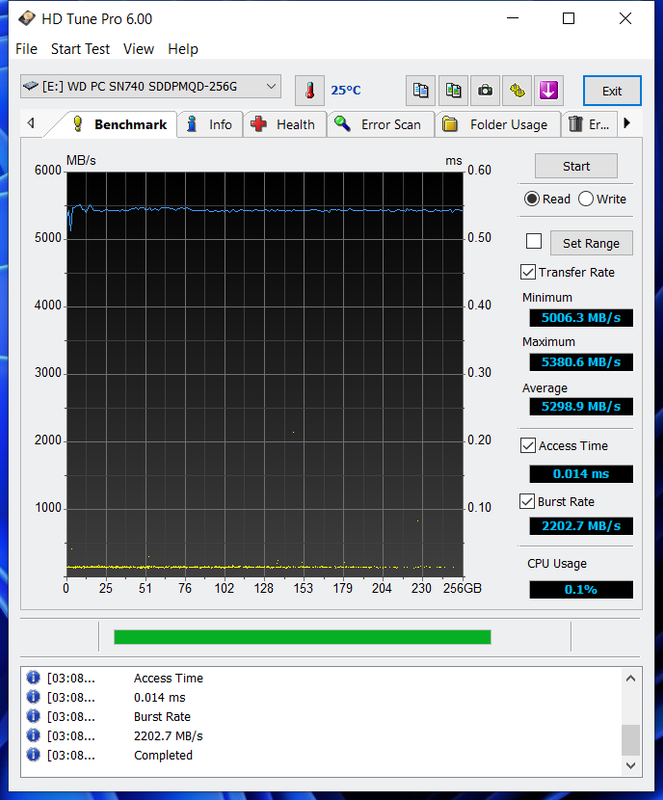Open the partially hidden Erase tab
663x800 pixels.
click(x=588, y=124)
